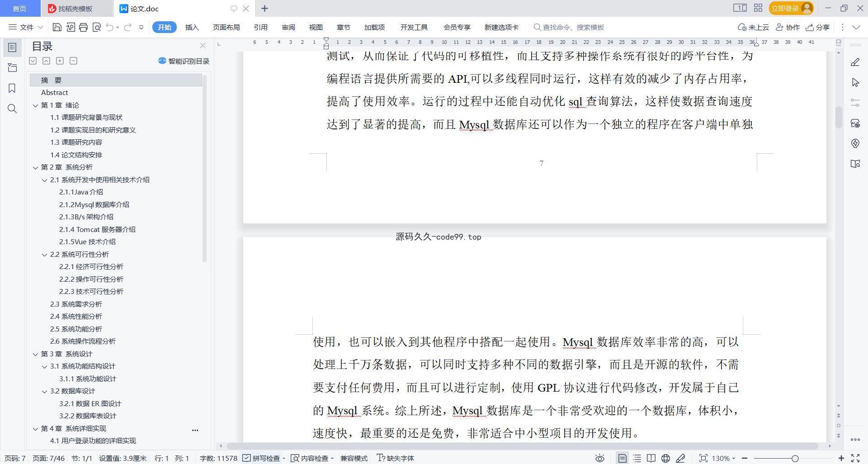Viewport: 868px width, 464px height.
Task: Collapse 第2章 系统分析 in outline
Action: coord(35,167)
